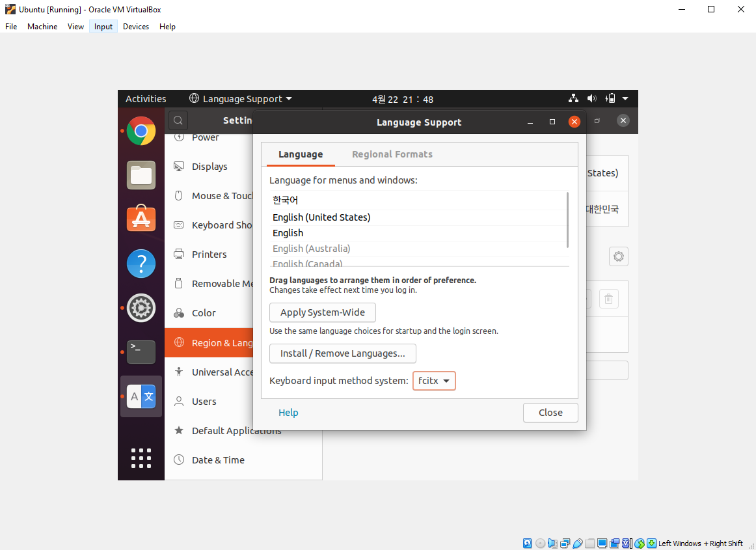The image size is (756, 550).
Task: Click the trash delete icon in Settings
Action: 608,299
